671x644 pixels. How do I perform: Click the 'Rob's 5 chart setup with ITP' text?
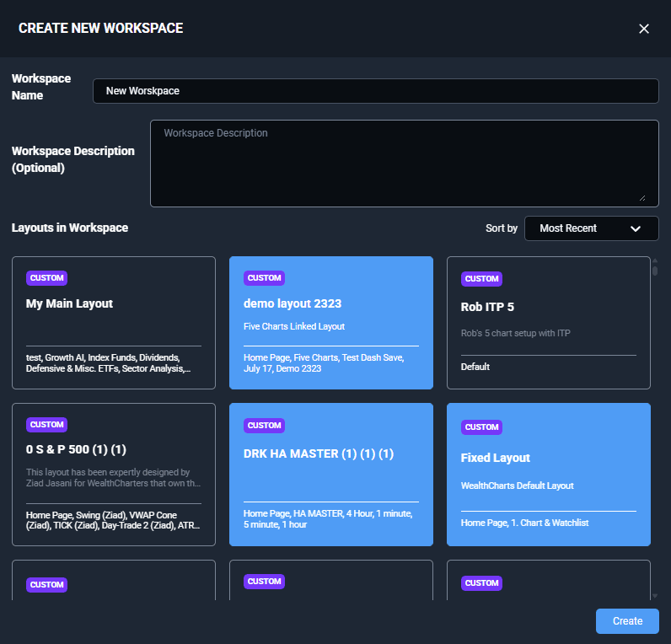pos(515,333)
